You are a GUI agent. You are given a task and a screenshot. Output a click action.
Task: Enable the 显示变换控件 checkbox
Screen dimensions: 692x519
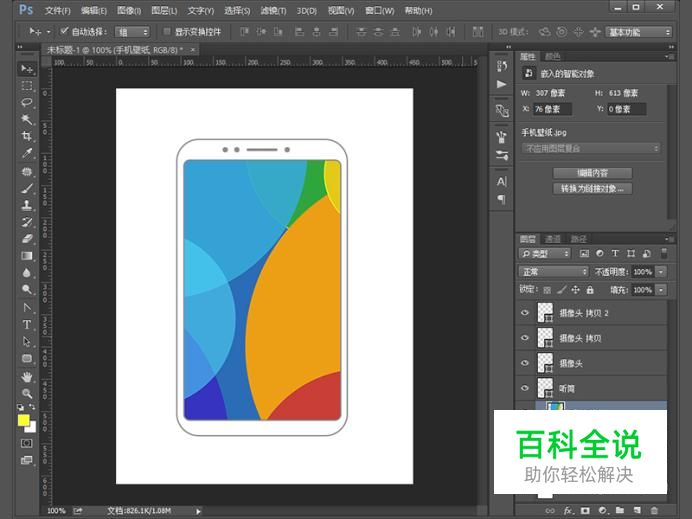point(166,32)
